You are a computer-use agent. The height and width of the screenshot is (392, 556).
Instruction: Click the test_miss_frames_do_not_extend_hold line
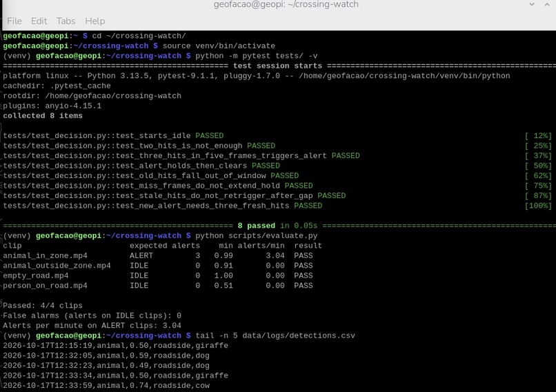point(158,186)
